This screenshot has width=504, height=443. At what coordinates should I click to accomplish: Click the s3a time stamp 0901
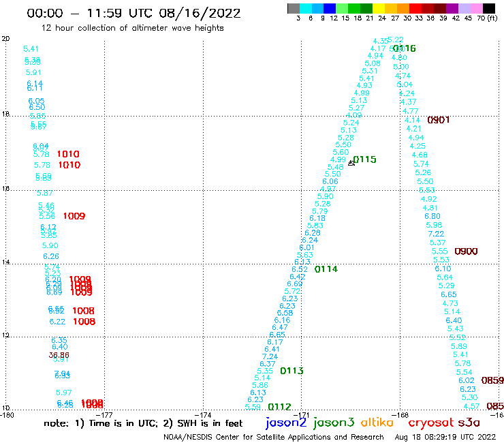[x=439, y=120]
